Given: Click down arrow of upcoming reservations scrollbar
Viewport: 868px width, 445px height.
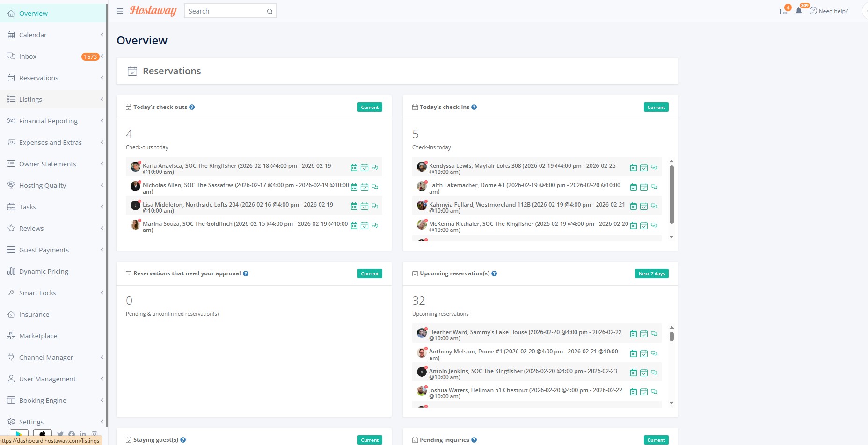Looking at the screenshot, I should (671, 403).
